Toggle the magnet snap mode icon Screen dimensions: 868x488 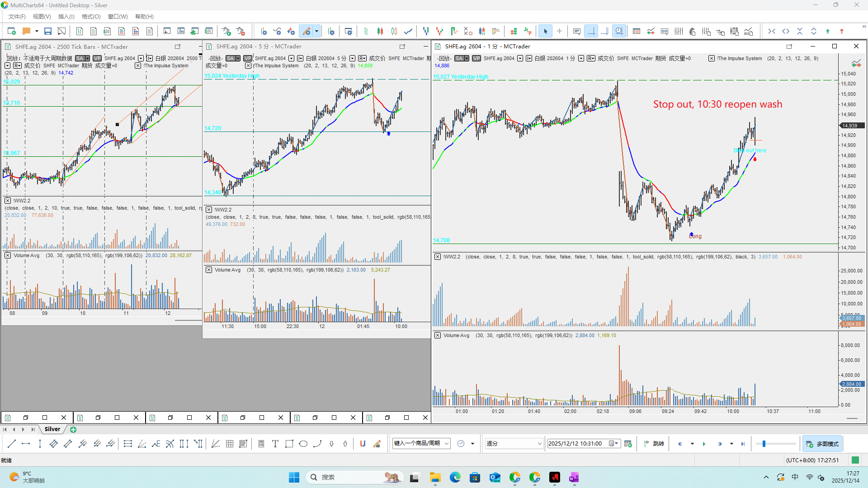(x=363, y=444)
